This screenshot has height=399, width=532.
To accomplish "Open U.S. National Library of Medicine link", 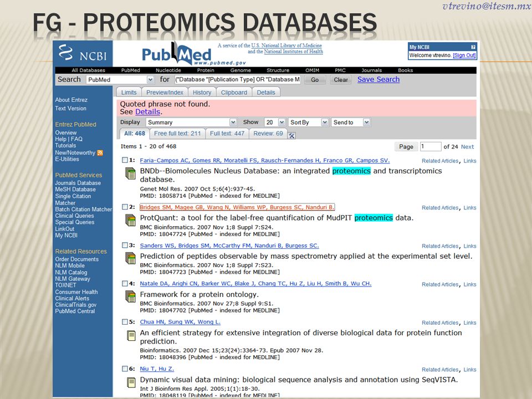I will (x=287, y=45).
